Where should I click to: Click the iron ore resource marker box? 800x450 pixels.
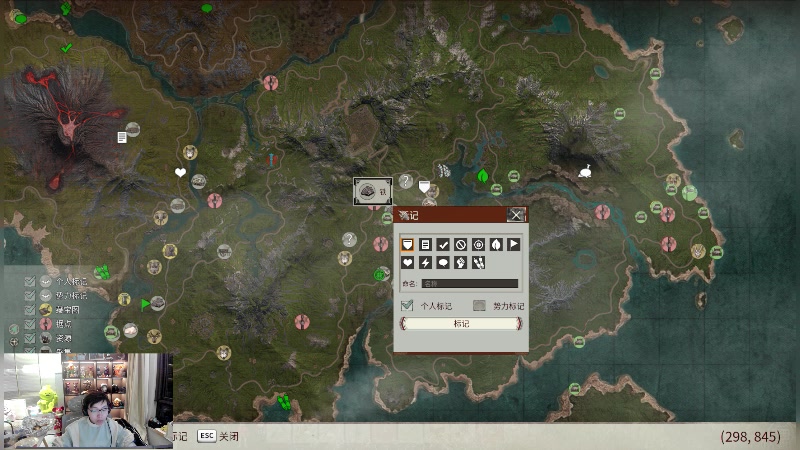[x=373, y=191]
